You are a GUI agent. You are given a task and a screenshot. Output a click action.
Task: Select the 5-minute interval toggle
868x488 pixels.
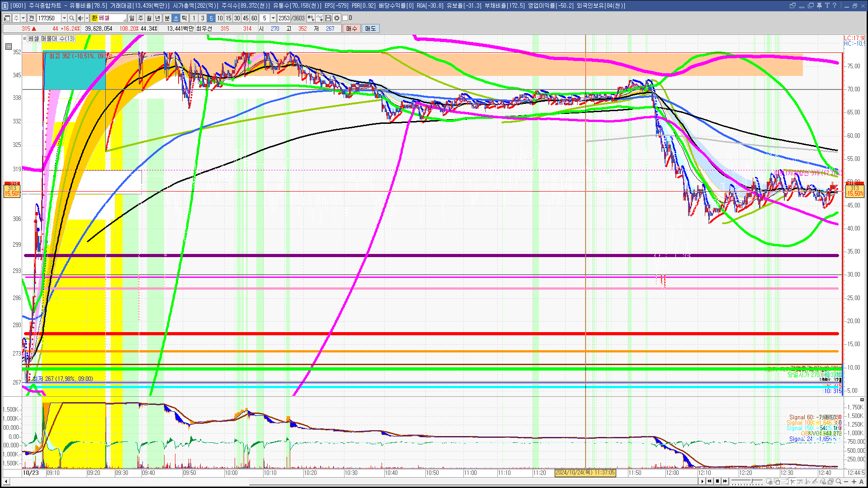(x=211, y=18)
